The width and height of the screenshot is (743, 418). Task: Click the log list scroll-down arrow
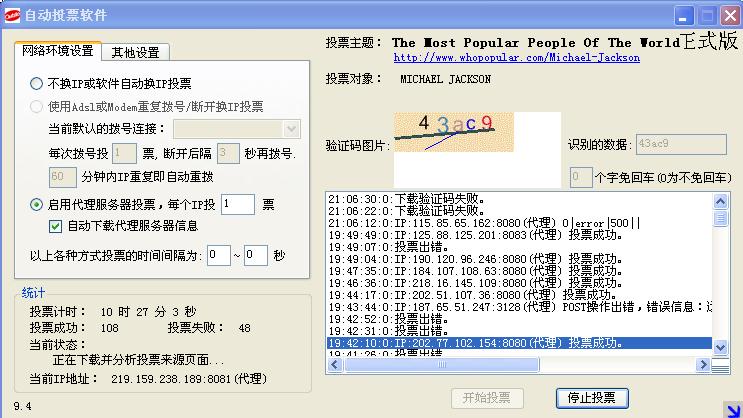coord(720,347)
